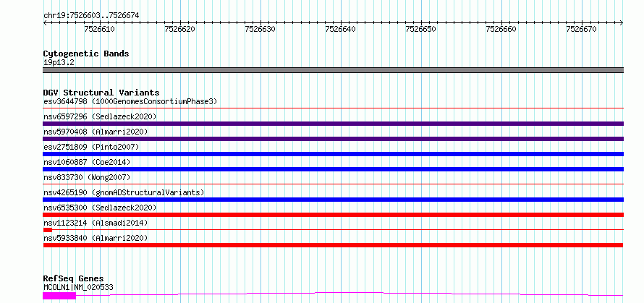
Task: Click the 7526660 ruler tick label
Action: coord(501,29)
